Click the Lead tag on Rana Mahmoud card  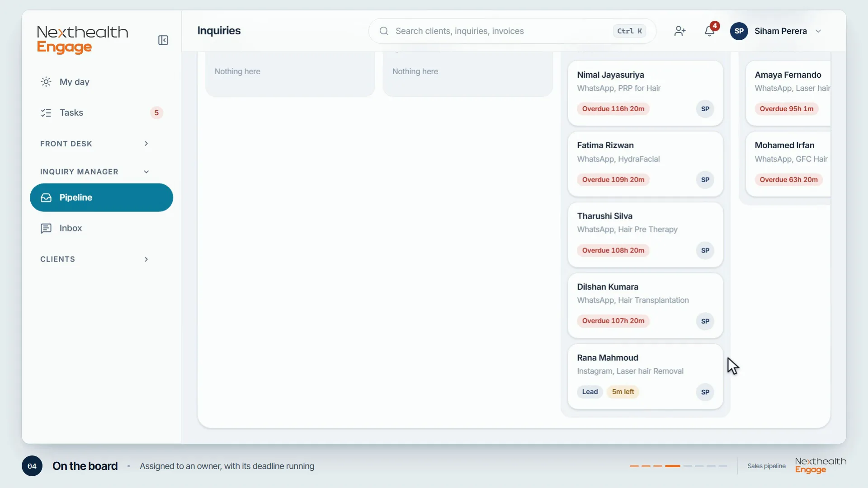click(x=590, y=392)
